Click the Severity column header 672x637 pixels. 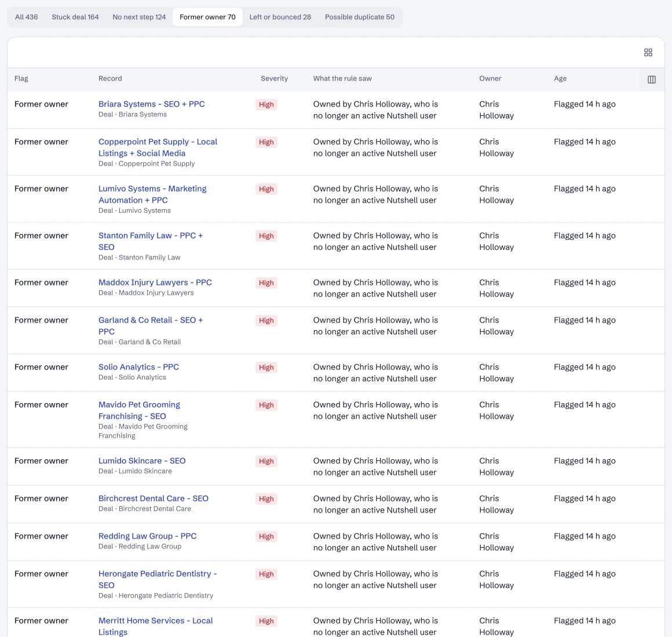(x=274, y=78)
